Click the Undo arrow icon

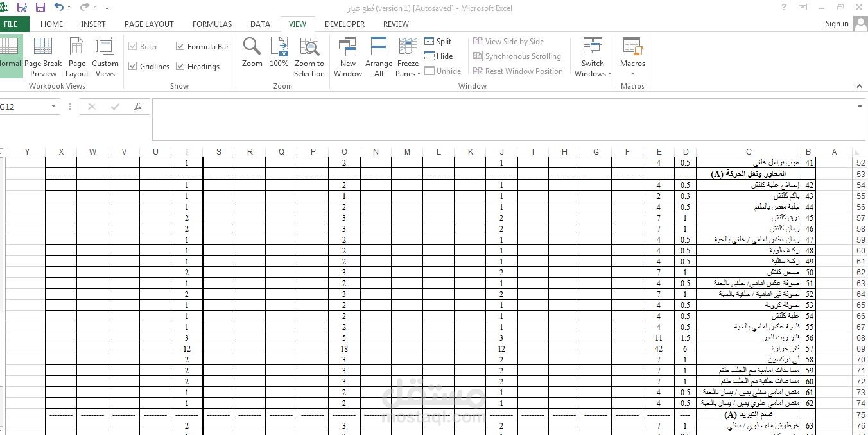click(60, 8)
